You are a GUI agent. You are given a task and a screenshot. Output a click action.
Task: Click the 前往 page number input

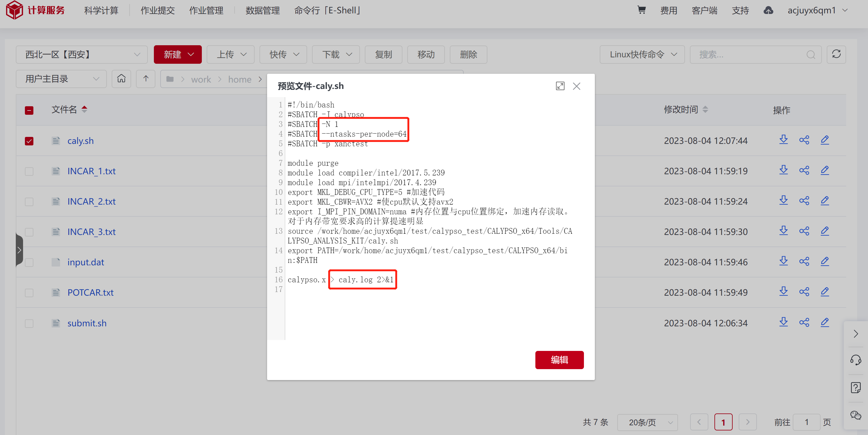pos(806,422)
